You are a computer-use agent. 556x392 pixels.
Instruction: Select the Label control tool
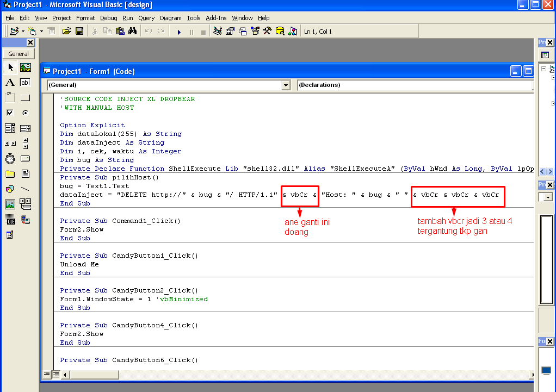10,82
